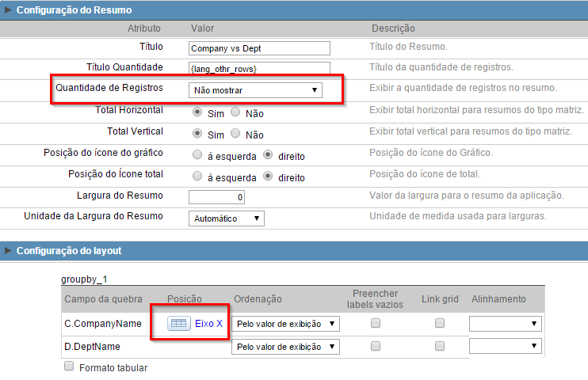This screenshot has width=588, height=380.
Task: Enable Formato tabular checkbox
Action: tap(69, 367)
